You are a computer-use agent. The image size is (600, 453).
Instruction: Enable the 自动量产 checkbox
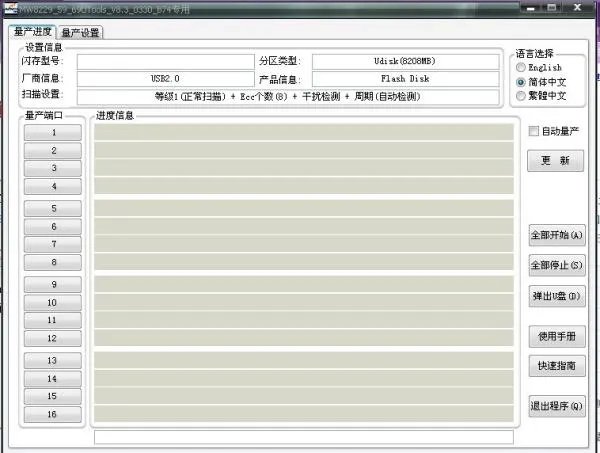533,131
